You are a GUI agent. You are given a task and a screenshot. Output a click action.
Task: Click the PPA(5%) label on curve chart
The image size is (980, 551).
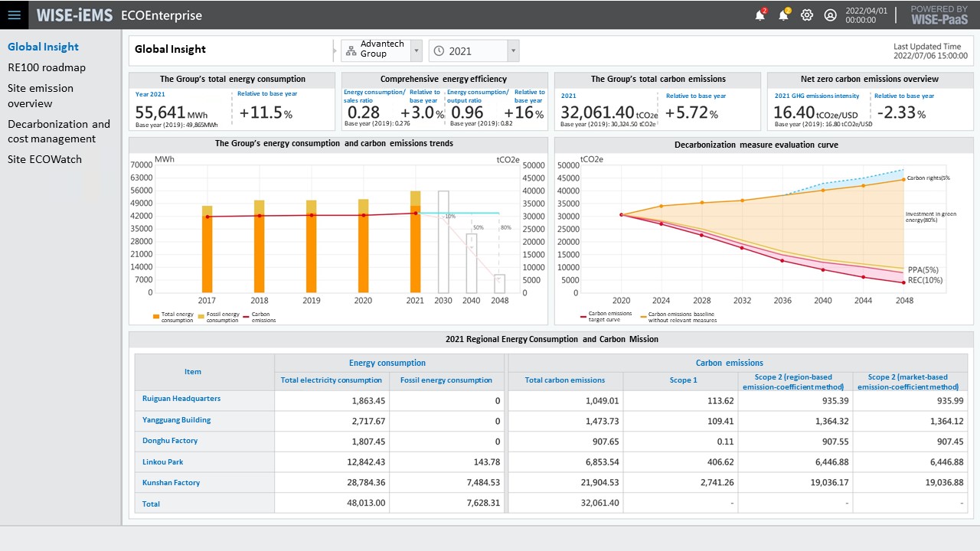click(x=923, y=270)
